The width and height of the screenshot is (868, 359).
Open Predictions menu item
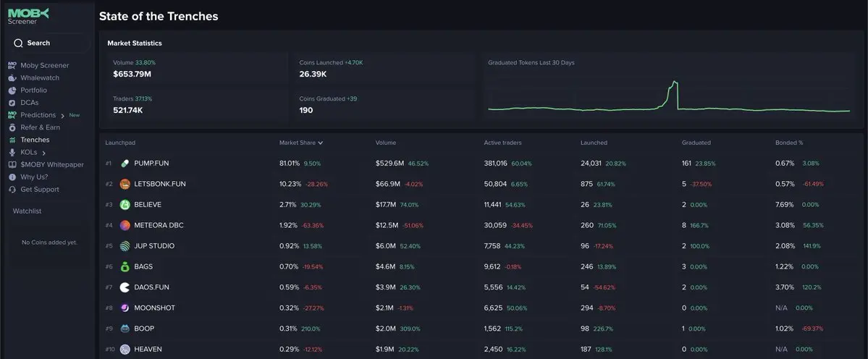click(38, 115)
